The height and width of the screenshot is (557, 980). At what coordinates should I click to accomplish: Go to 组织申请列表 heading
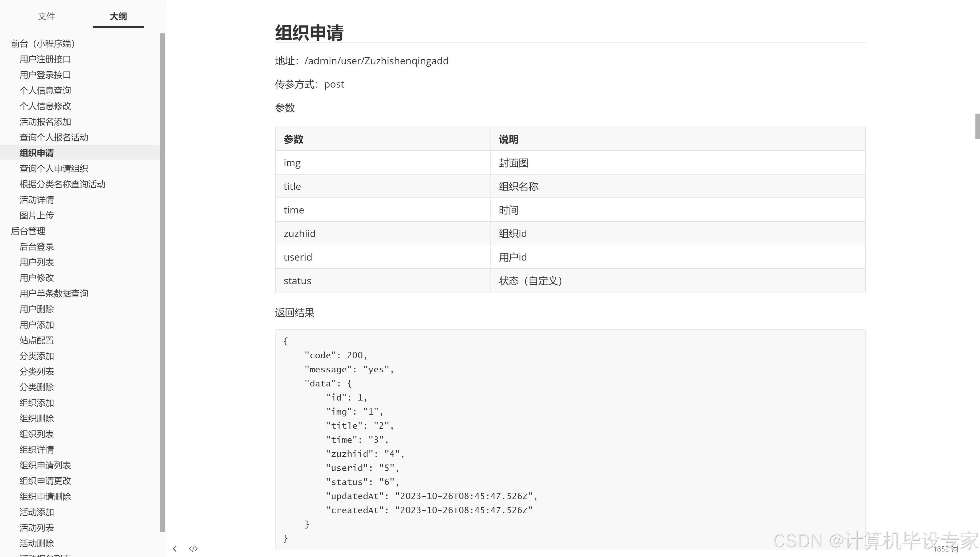(45, 465)
